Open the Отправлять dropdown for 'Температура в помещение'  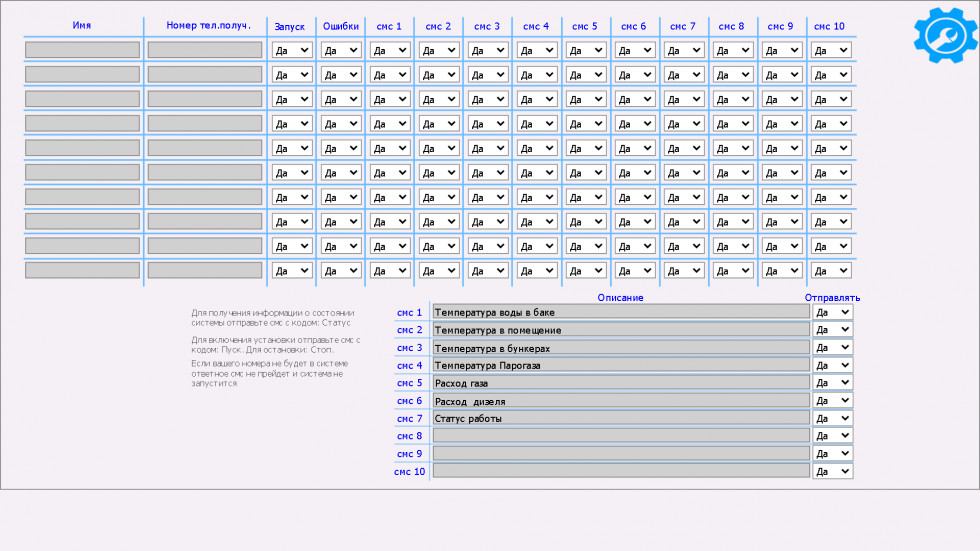click(x=832, y=330)
